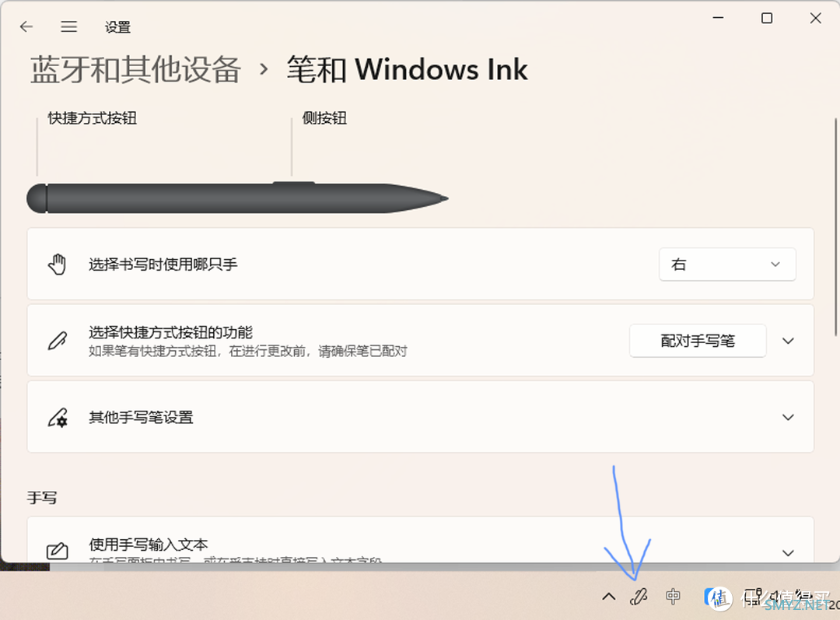Viewport: 840px width, 620px height.
Task: Click the 选择书写时使用哪只手 label
Action: tap(163, 264)
